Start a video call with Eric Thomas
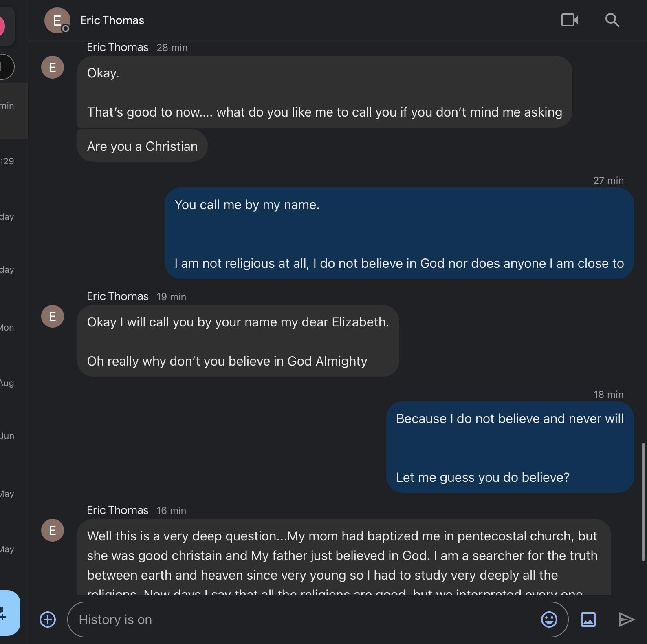This screenshot has height=644, width=647. coord(569,20)
